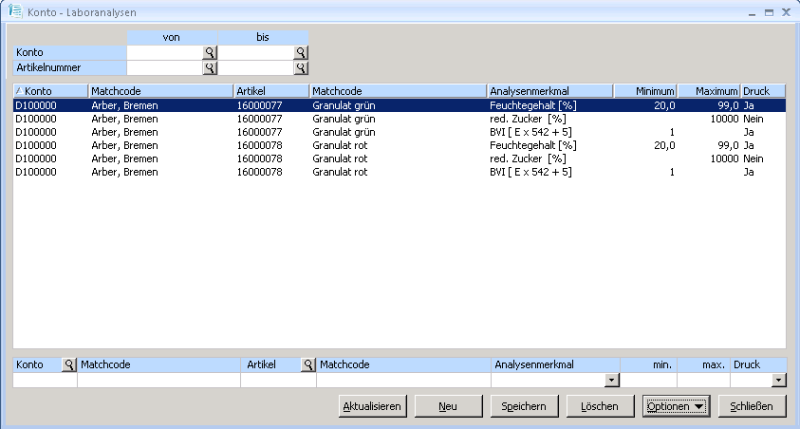Click lookup icon for Artikelnummer bis field
Screen dimensions: 800x429
click(x=300, y=68)
